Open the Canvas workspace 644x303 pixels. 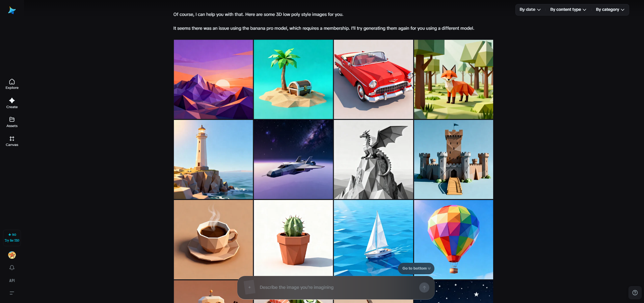point(12,141)
